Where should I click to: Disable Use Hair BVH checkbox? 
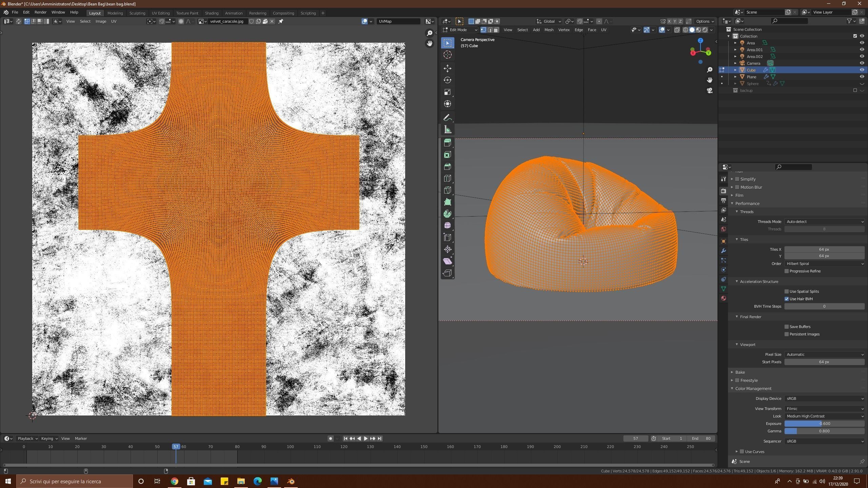click(787, 299)
